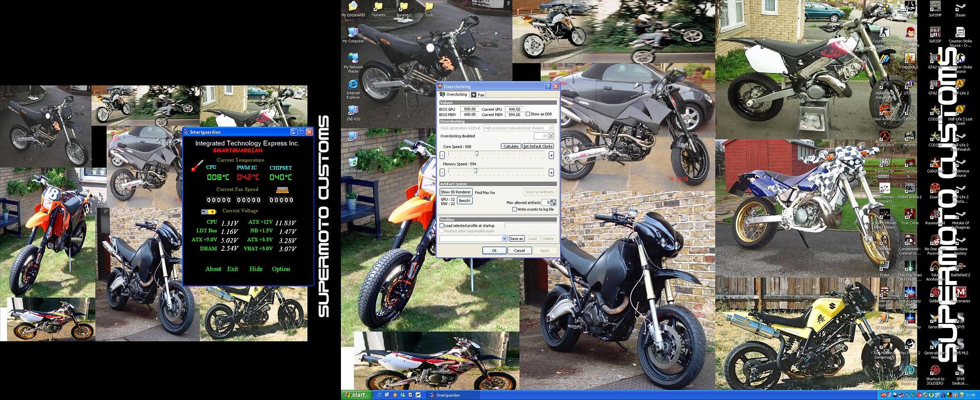Image resolution: width=980 pixels, height=400 pixels.
Task: Click the Option link in Smartguardian
Action: (x=280, y=269)
